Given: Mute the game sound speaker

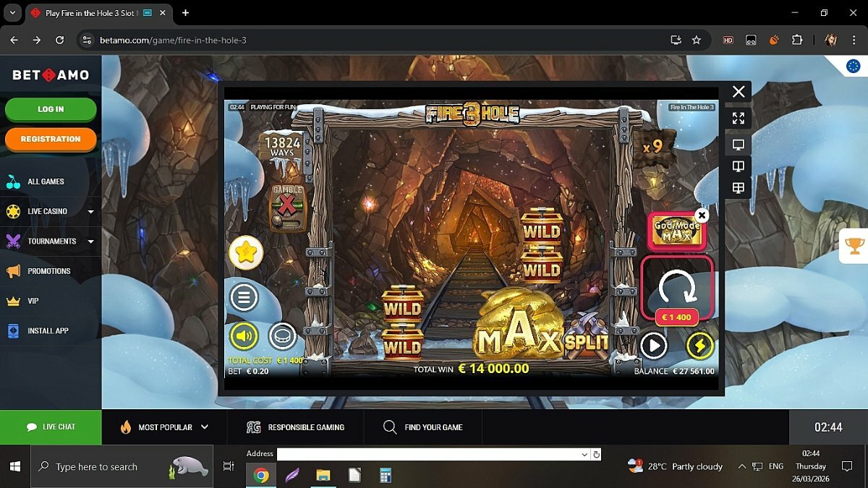Looking at the screenshot, I should point(244,336).
